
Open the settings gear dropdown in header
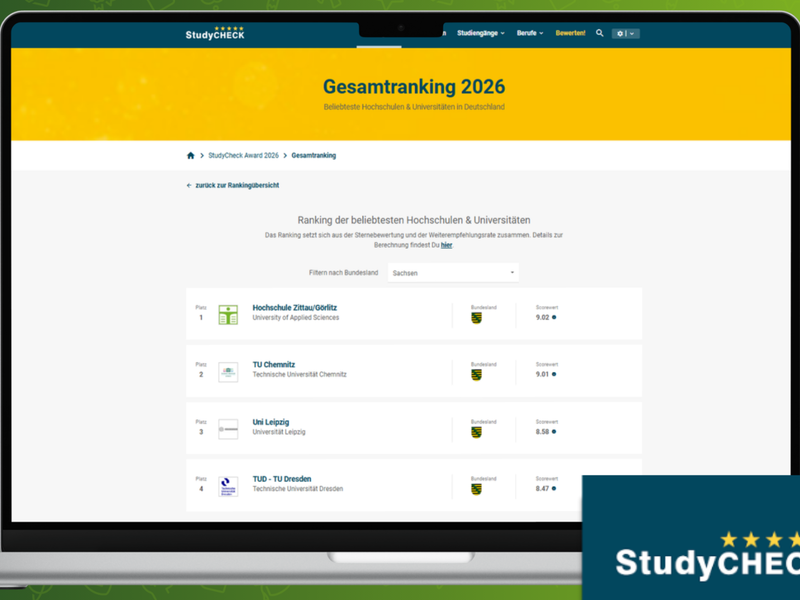click(625, 33)
